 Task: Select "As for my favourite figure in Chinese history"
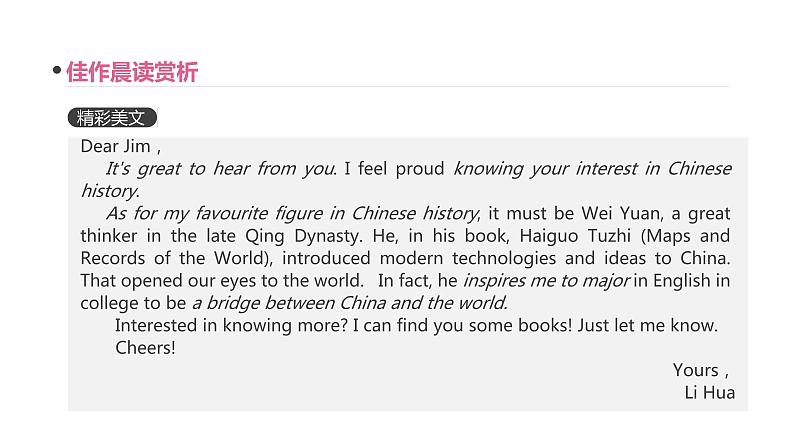(x=292, y=213)
